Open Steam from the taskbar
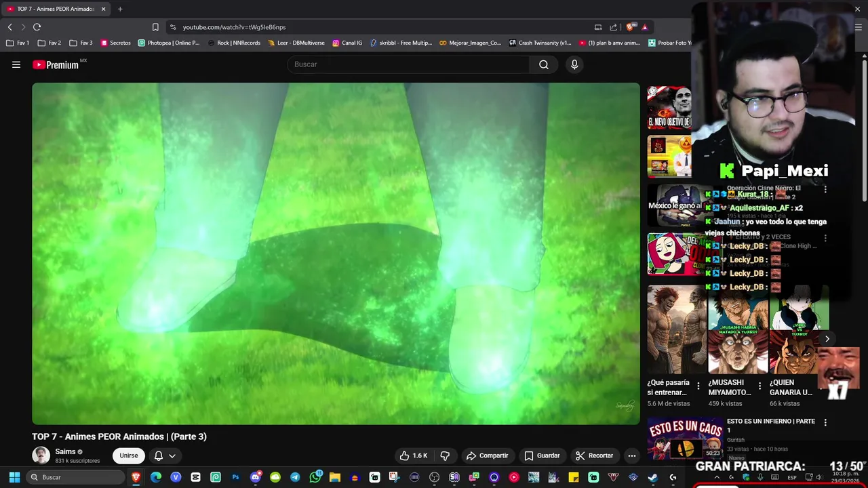 click(x=652, y=477)
